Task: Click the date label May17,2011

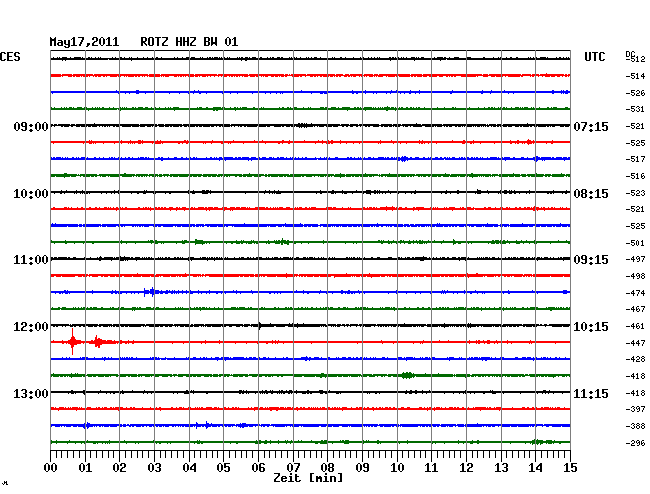Action: pos(84,42)
